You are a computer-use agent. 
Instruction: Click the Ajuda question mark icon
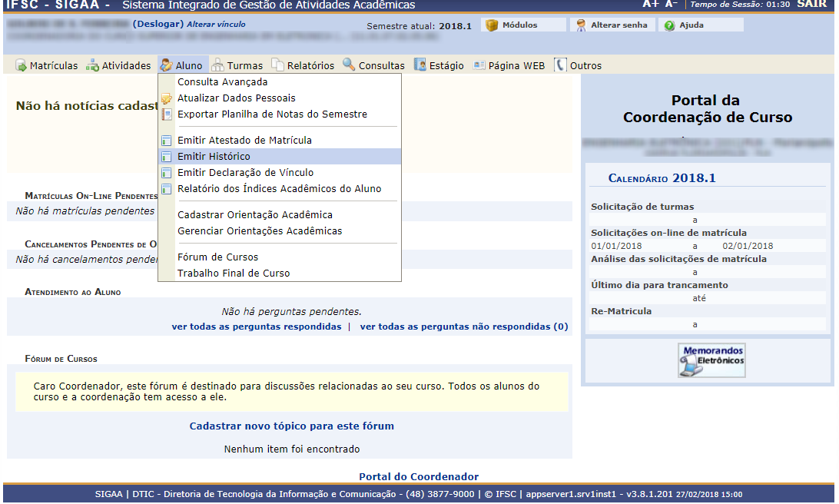pyautogui.click(x=669, y=25)
